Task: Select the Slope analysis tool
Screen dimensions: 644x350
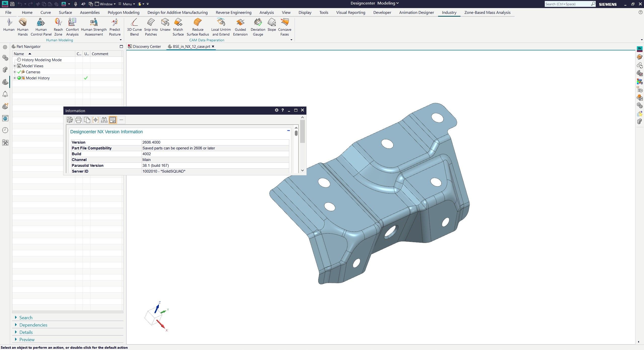Action: tap(272, 25)
